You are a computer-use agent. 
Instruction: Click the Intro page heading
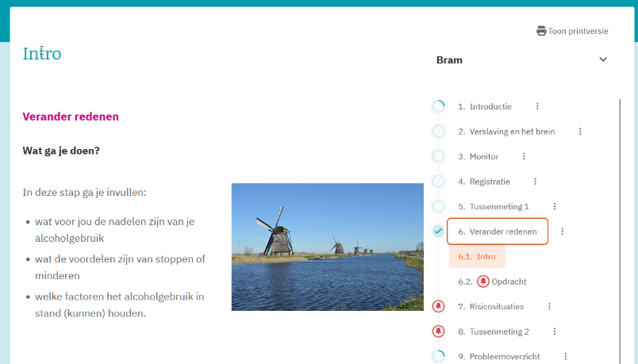pos(42,54)
